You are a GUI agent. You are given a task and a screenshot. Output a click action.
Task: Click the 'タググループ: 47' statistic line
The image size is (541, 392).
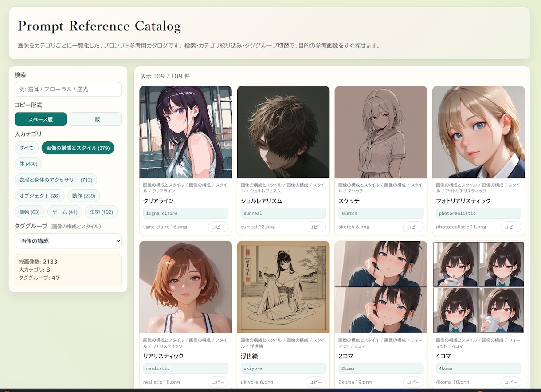coord(39,278)
